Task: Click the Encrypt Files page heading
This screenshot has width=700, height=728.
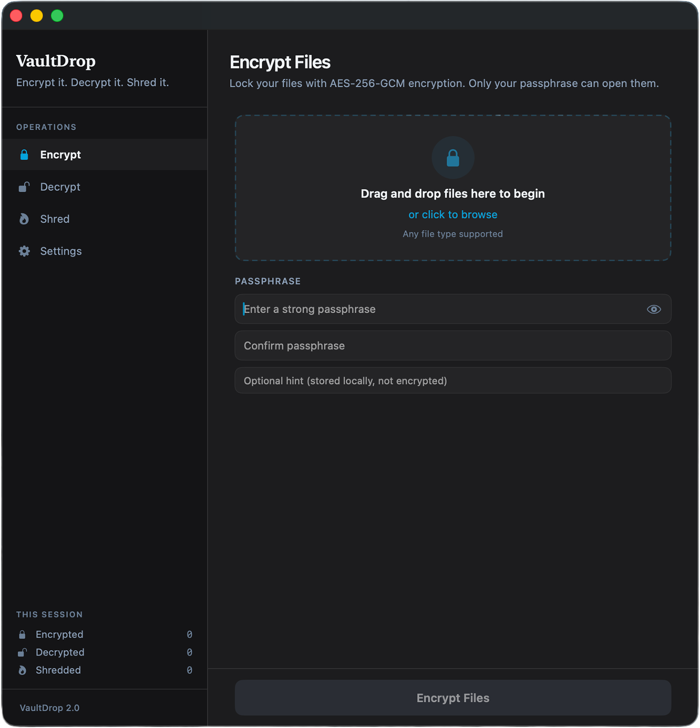Action: [280, 63]
